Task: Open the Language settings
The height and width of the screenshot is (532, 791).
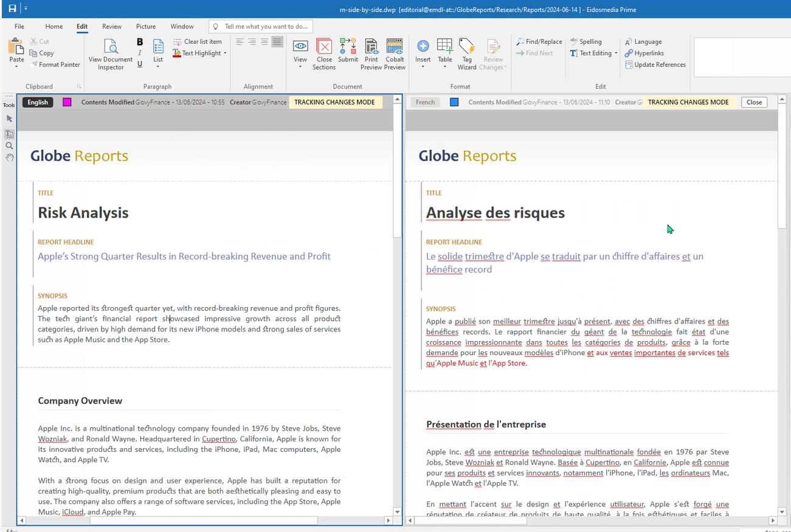Action: [x=643, y=41]
